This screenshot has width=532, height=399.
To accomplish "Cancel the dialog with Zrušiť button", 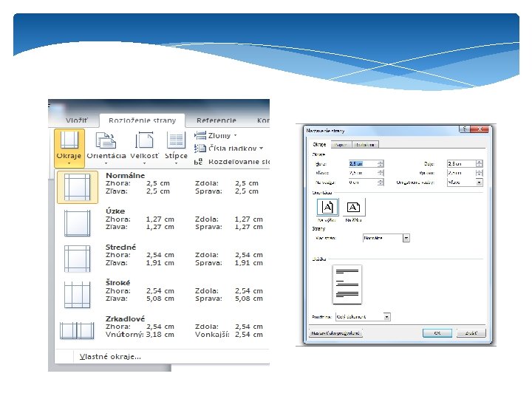I will [471, 333].
